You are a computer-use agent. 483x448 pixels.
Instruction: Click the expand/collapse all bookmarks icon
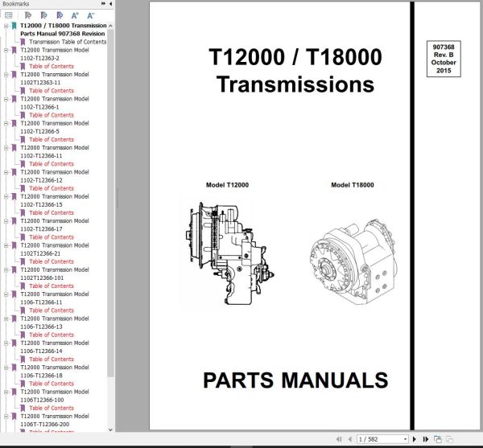pyautogui.click(x=9, y=15)
